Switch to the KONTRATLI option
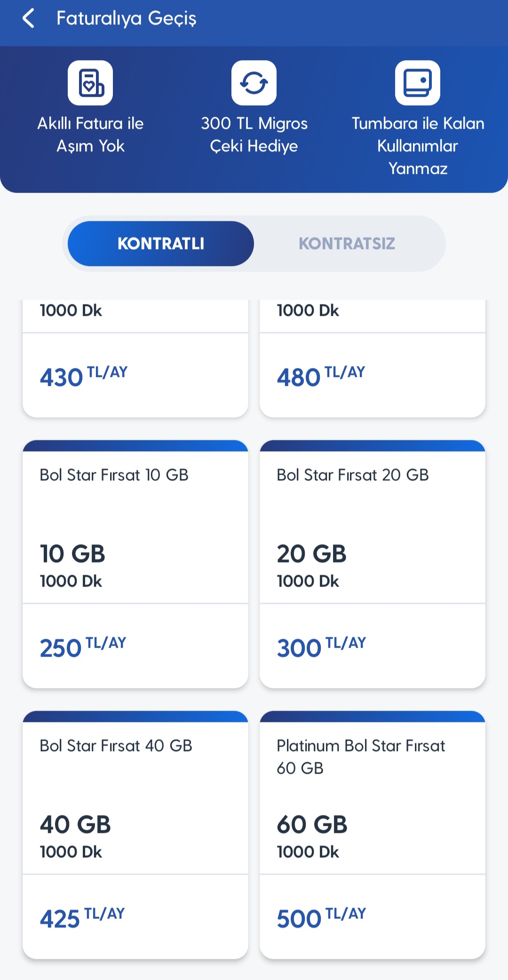The image size is (508, 980). (161, 243)
